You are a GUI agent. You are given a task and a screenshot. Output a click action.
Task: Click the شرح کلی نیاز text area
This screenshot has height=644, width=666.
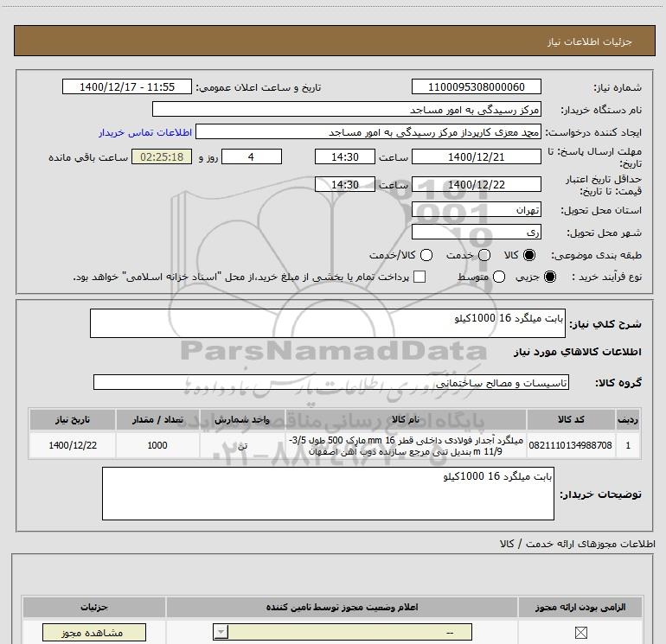328,323
